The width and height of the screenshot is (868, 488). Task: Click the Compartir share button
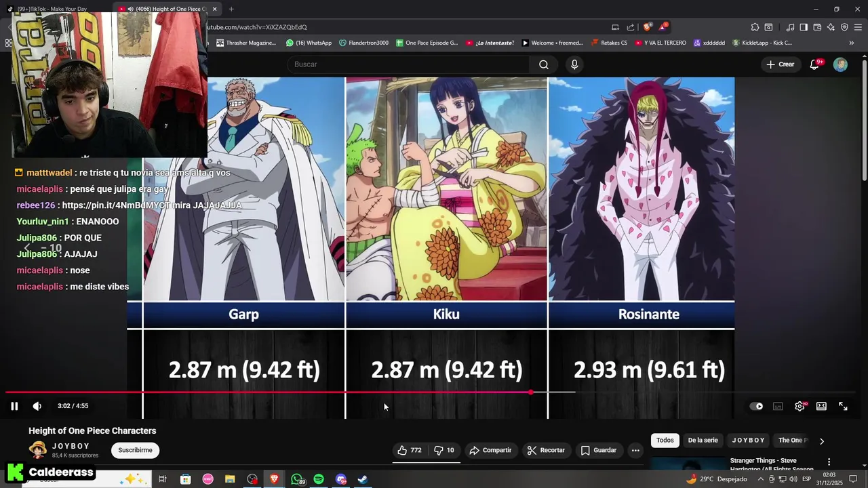490,450
